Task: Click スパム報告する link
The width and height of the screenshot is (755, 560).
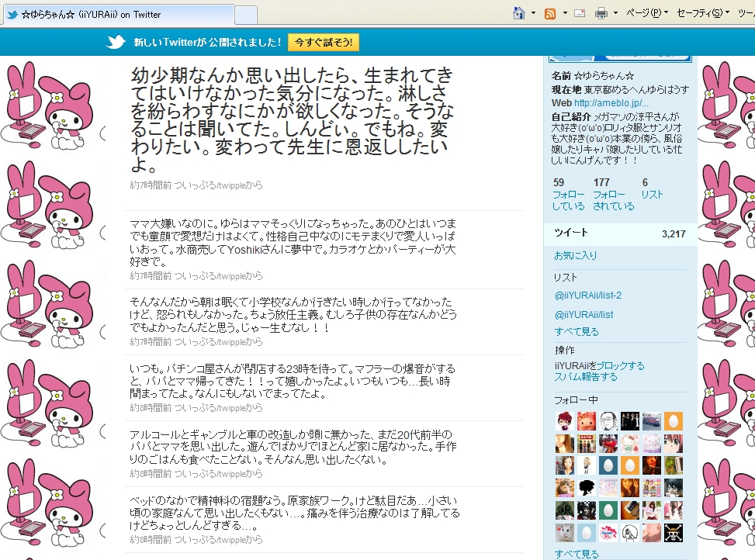Action: coord(586,377)
